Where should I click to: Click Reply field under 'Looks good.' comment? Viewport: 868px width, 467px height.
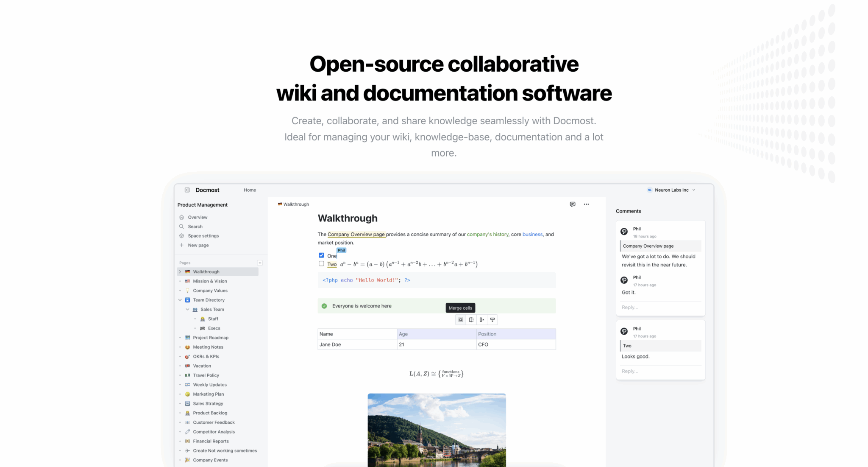[660, 371]
